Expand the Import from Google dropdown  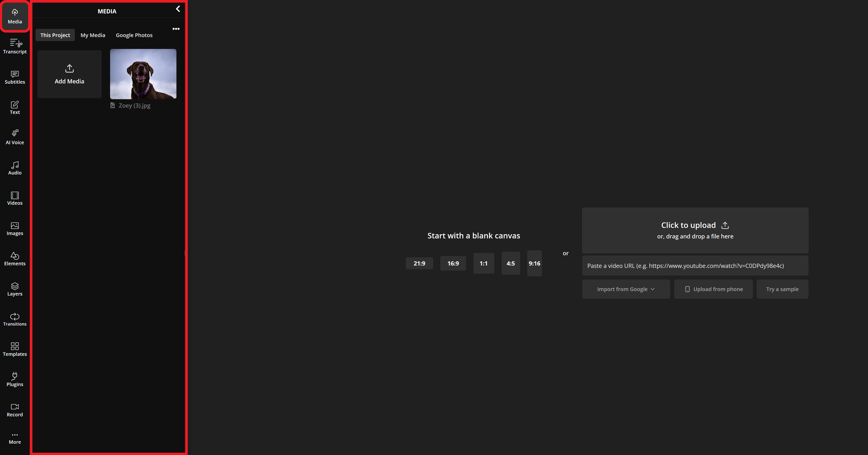[626, 289]
